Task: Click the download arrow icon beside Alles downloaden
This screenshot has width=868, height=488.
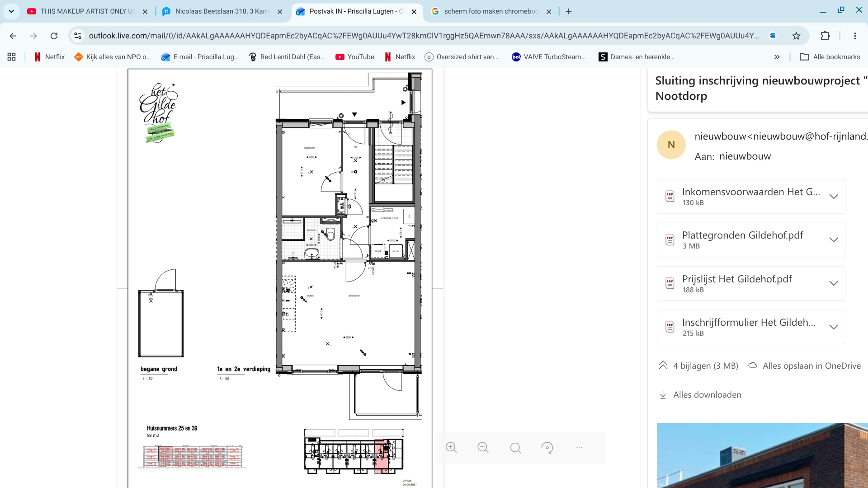Action: coord(663,394)
